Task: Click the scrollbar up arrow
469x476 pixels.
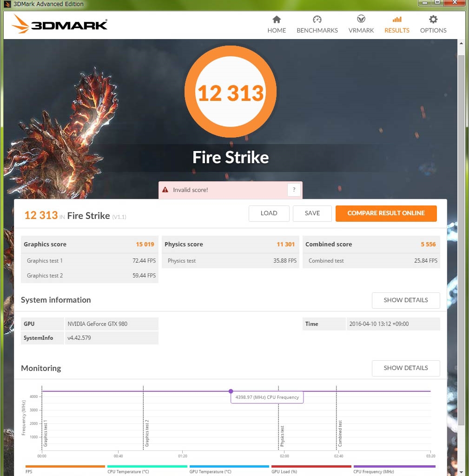Action: [x=461, y=43]
